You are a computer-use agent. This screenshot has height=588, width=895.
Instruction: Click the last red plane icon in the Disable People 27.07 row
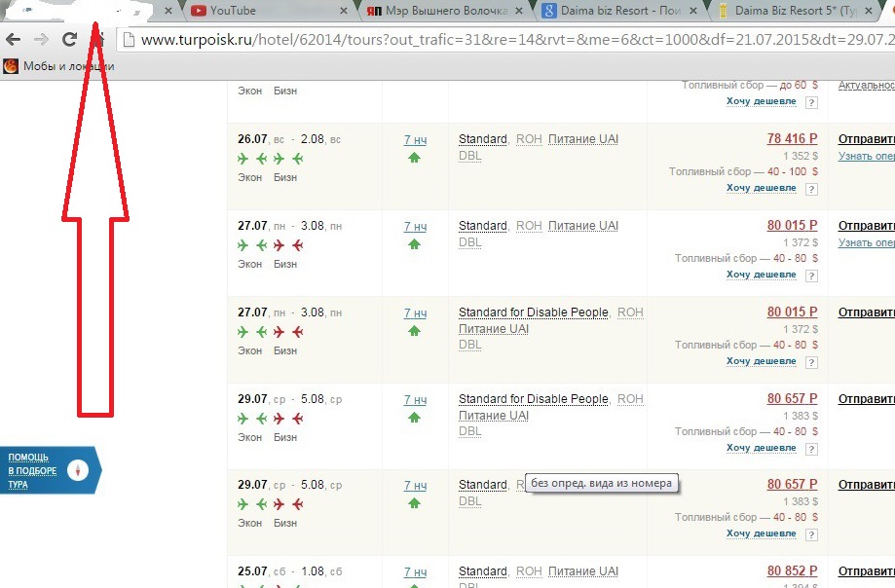point(297,332)
